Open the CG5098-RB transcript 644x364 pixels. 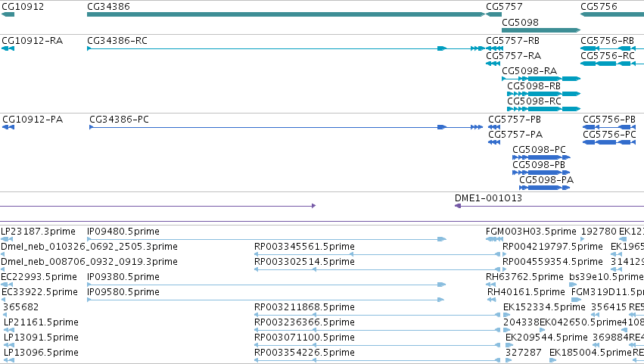pyautogui.click(x=534, y=86)
